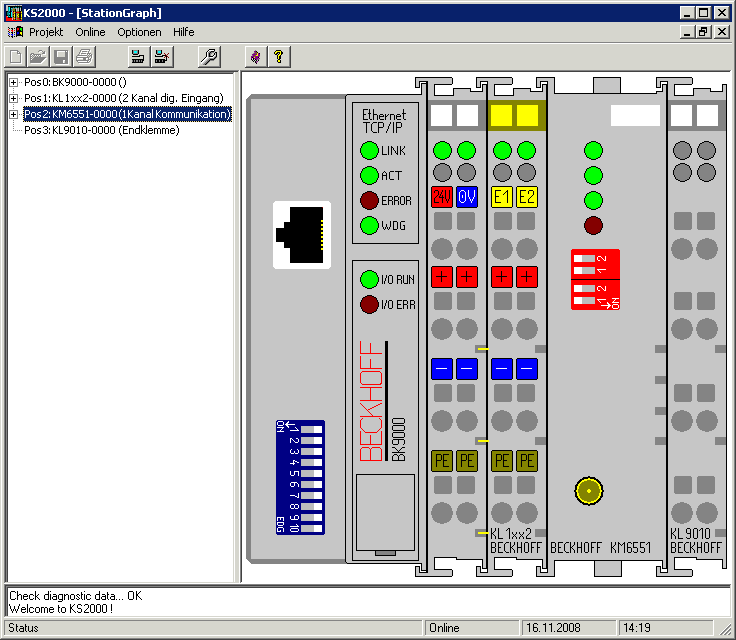Click the I/O ERR LED indicator
Screen dimensions: 736x640
pyautogui.click(x=369, y=304)
